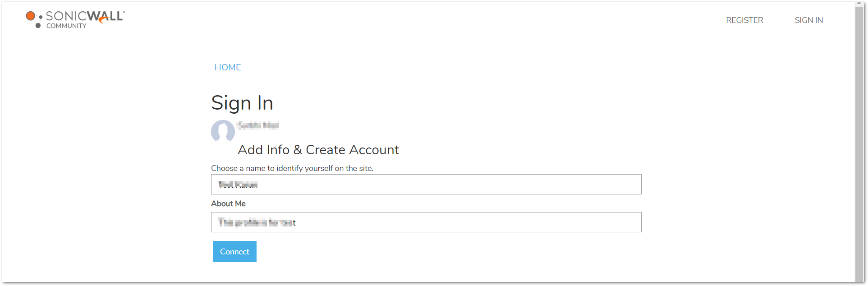Click the SonicWall Community logo

(x=75, y=20)
